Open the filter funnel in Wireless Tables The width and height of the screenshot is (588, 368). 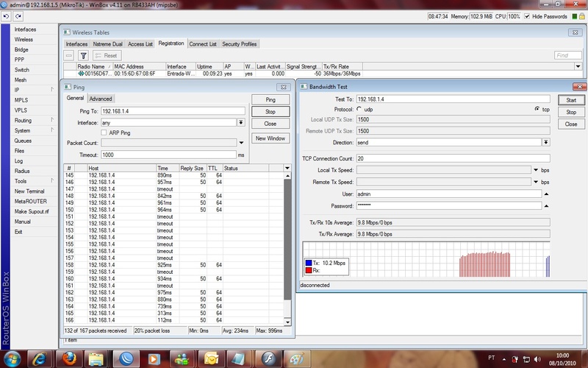coord(83,55)
